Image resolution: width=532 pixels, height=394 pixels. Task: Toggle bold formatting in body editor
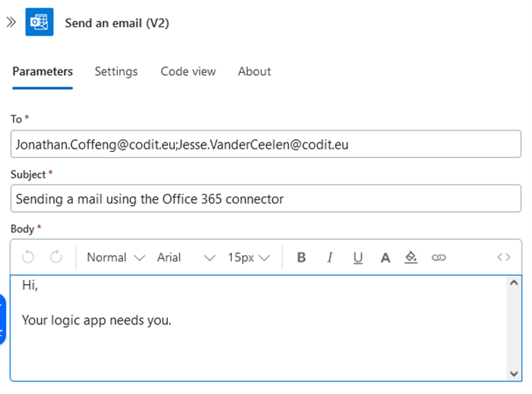301,257
